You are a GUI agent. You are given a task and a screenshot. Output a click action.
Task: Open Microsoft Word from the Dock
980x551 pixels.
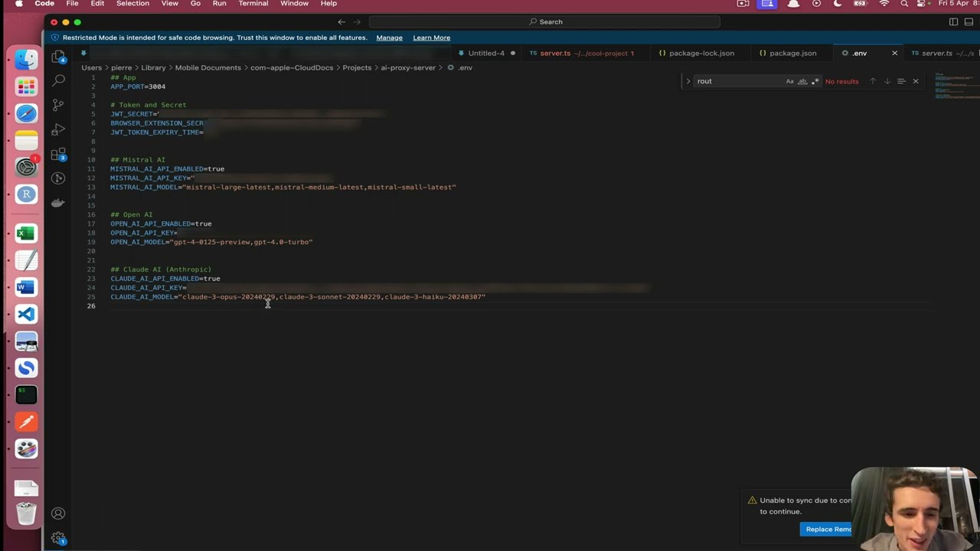tap(26, 288)
